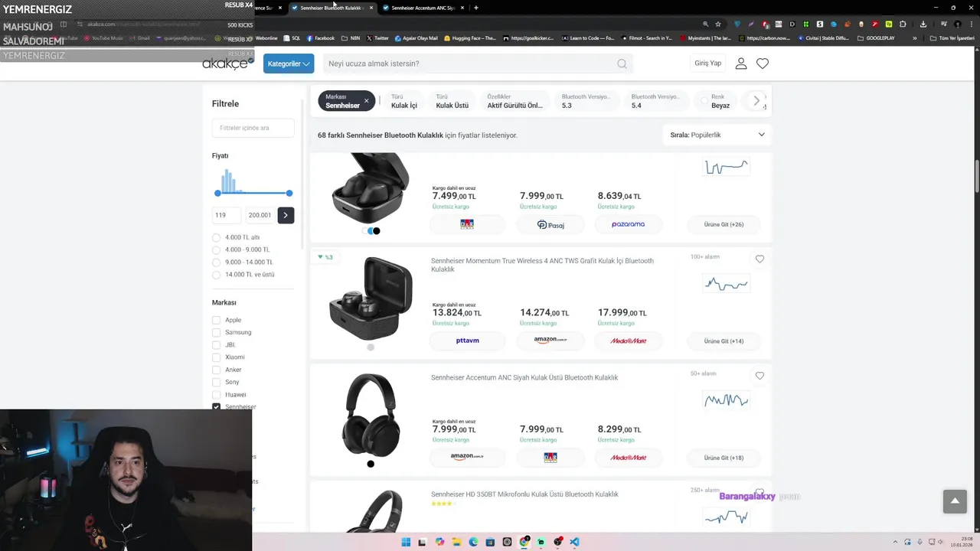Open MediaMarkt offer for 8.299,00 TL
The width and height of the screenshot is (980, 551).
point(628,458)
